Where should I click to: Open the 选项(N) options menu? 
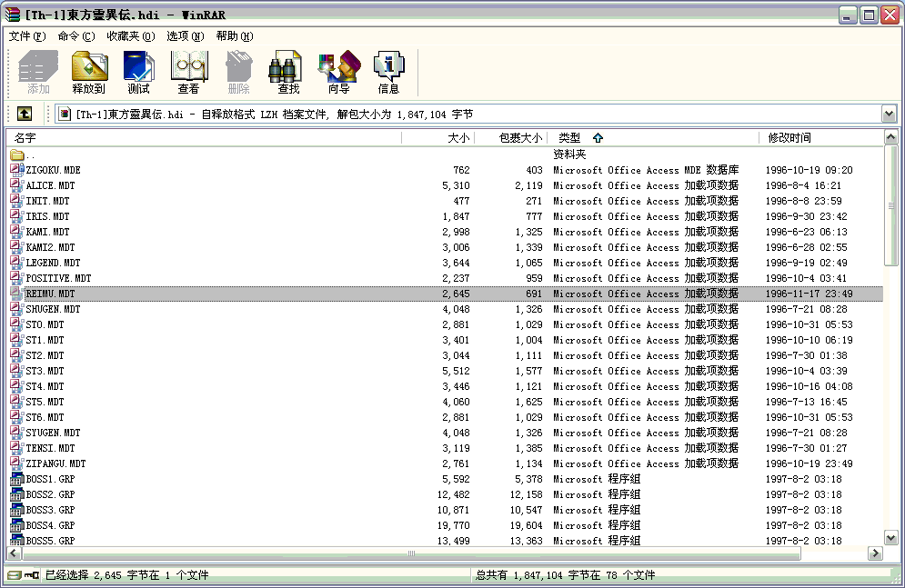[186, 36]
